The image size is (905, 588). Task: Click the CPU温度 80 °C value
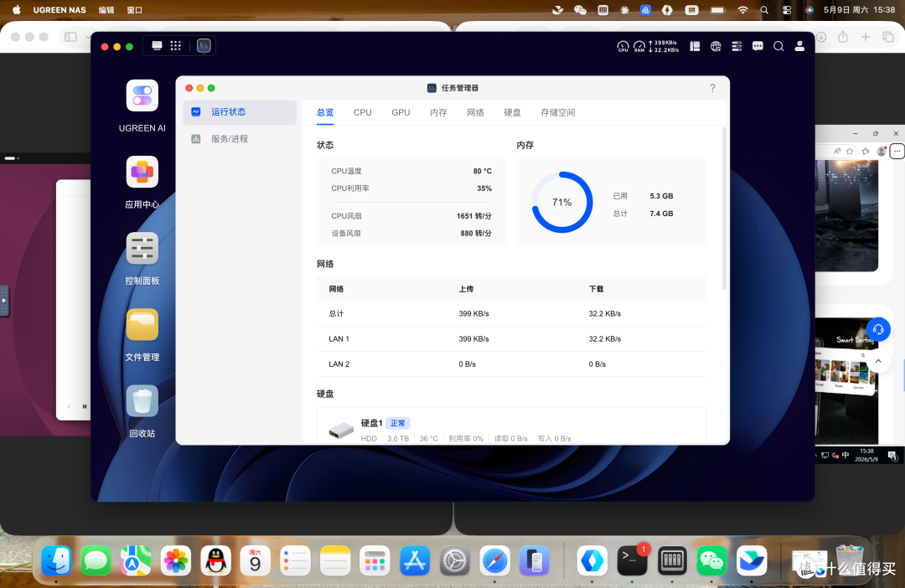point(483,171)
